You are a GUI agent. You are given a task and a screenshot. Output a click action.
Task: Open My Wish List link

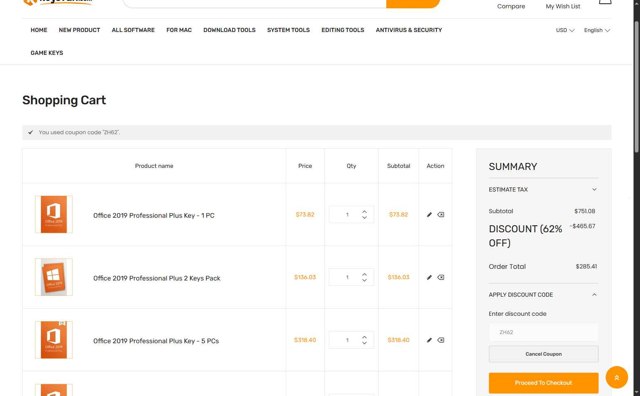tap(563, 7)
